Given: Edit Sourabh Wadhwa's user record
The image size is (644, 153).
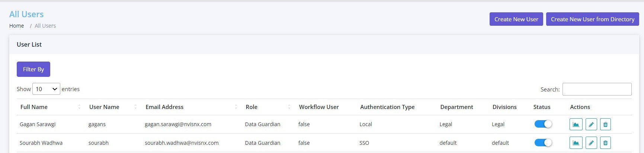Looking at the screenshot, I should click(x=591, y=143).
